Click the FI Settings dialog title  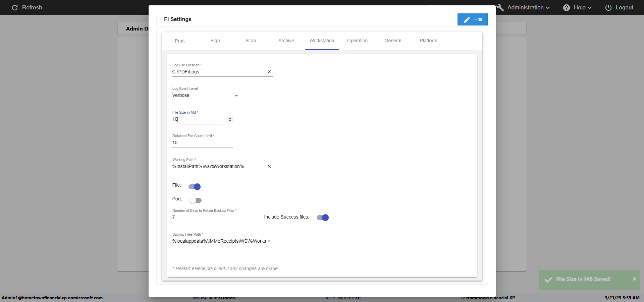tap(178, 19)
